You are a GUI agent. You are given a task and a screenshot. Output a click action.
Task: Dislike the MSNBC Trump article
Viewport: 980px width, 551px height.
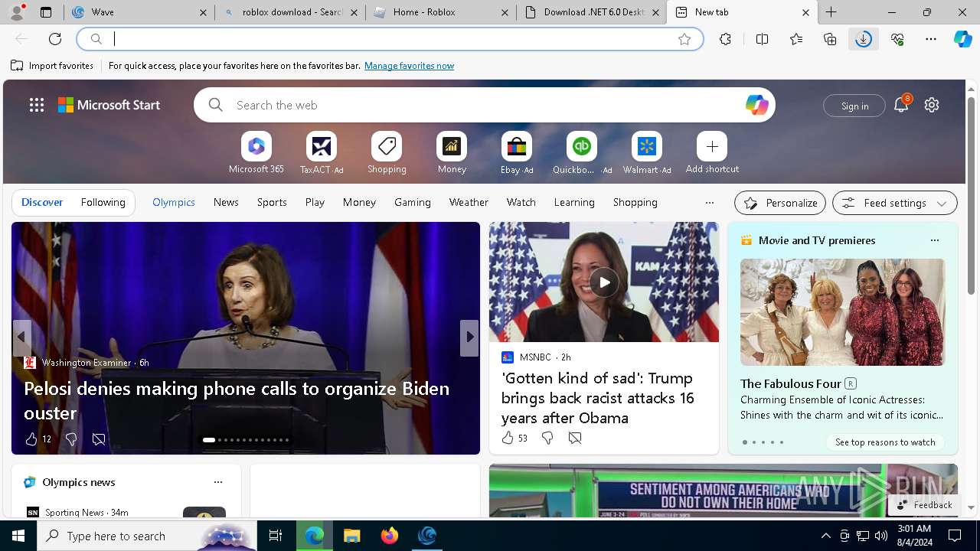tap(547, 438)
